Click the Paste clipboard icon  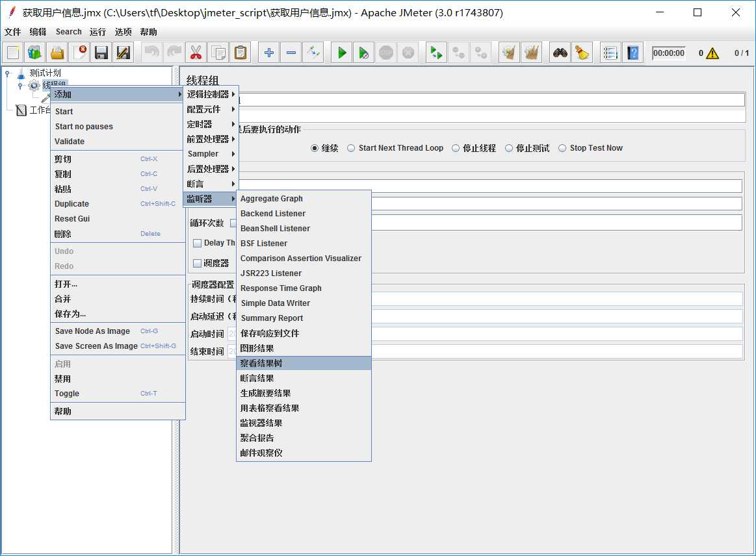pyautogui.click(x=240, y=53)
